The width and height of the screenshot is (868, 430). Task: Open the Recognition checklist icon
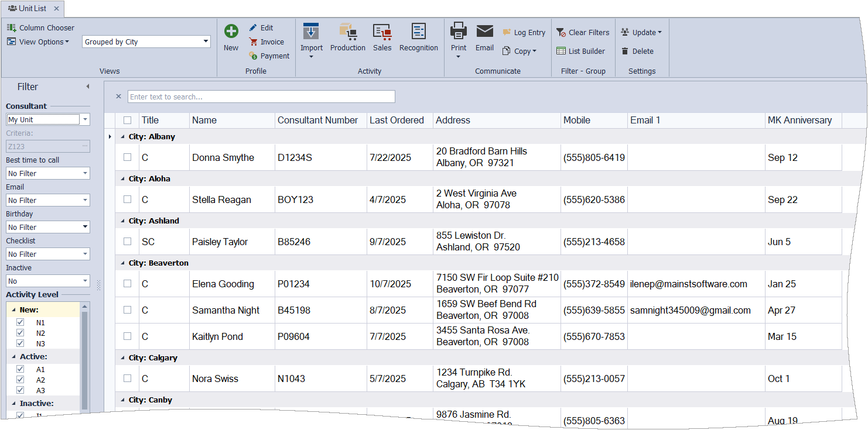[x=418, y=32]
